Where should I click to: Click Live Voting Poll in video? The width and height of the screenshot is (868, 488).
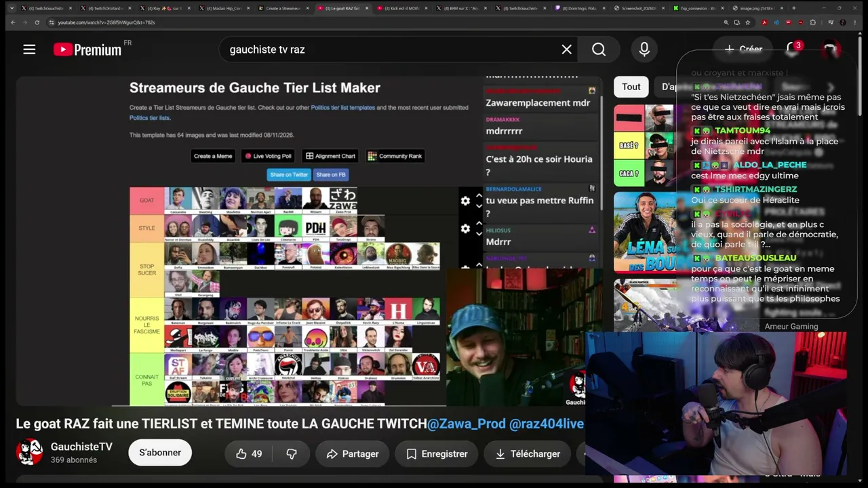tap(269, 156)
